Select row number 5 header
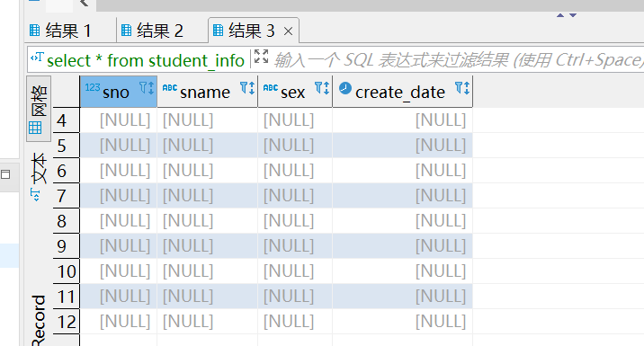644x346 pixels. tap(67, 146)
